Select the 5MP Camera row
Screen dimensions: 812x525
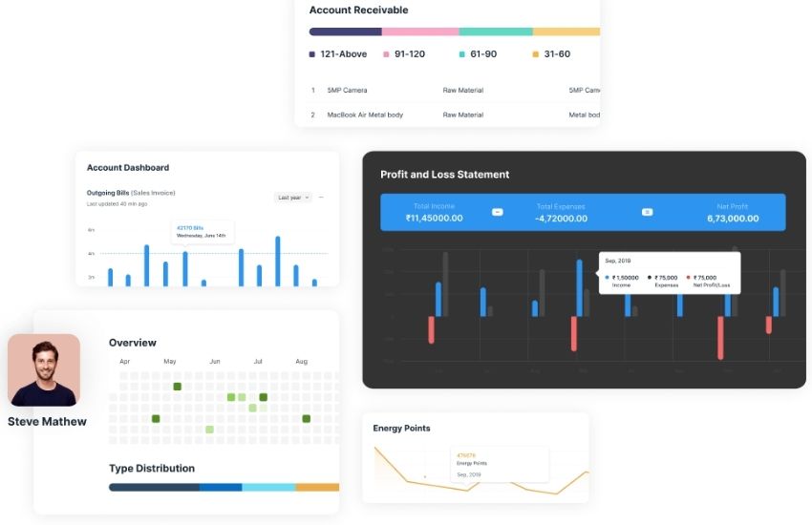tap(455, 90)
